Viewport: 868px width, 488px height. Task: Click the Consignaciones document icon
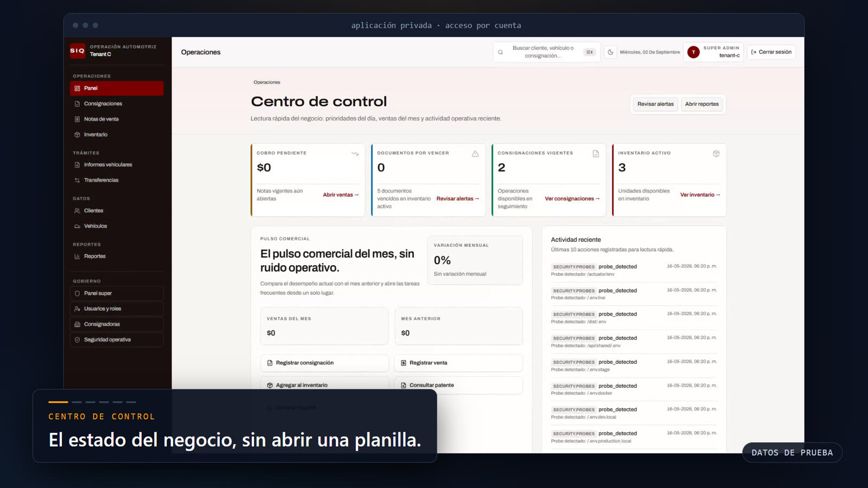pos(77,104)
